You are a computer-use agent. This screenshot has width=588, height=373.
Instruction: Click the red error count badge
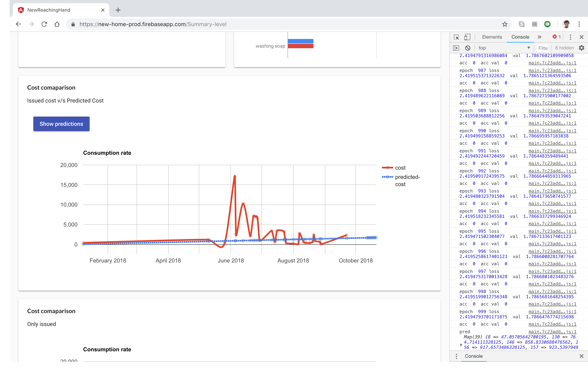556,37
